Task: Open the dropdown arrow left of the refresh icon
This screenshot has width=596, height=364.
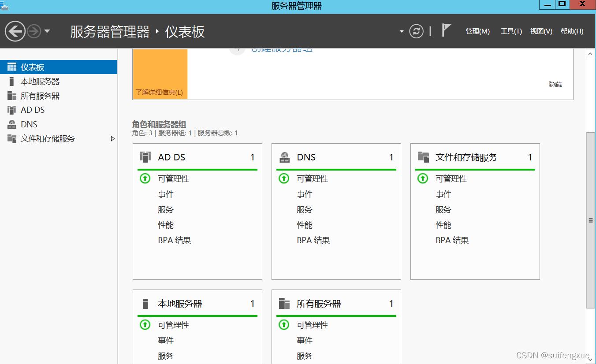Action: (x=402, y=31)
